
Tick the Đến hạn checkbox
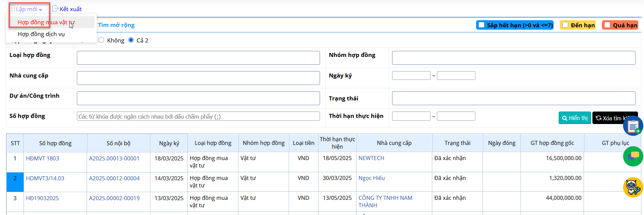point(565,25)
